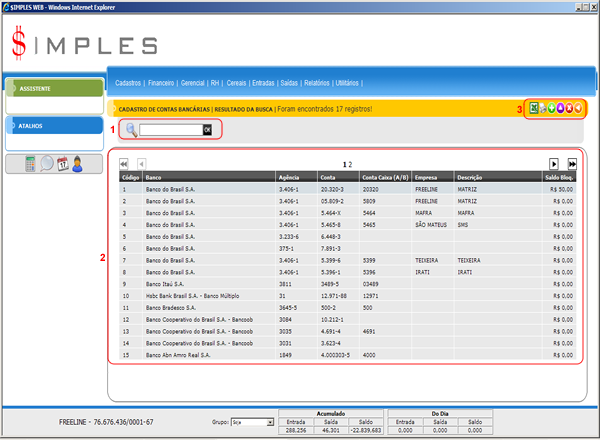Click the user avatar icon in sidebar

[77, 164]
